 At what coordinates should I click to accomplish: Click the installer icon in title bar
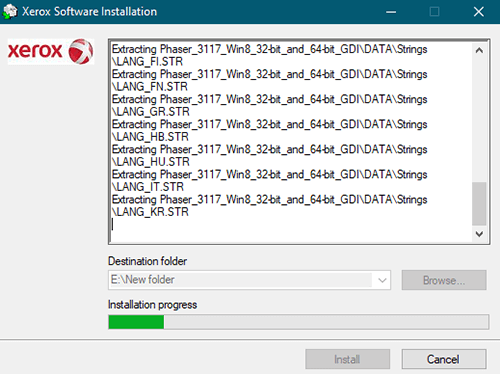(10, 12)
